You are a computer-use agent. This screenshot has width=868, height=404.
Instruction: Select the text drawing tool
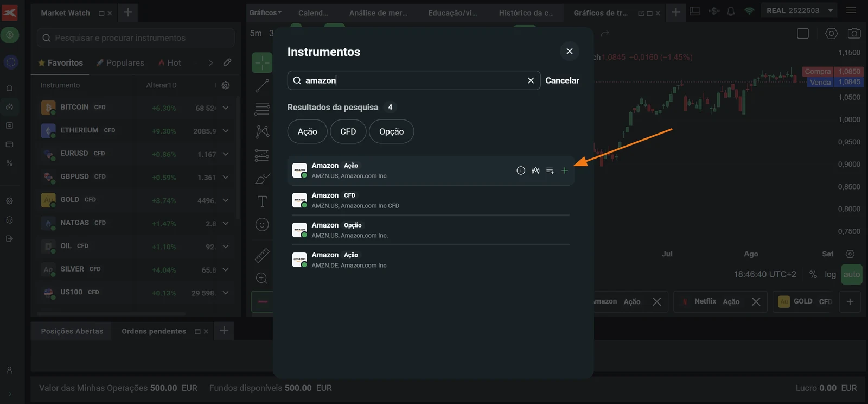point(262,201)
